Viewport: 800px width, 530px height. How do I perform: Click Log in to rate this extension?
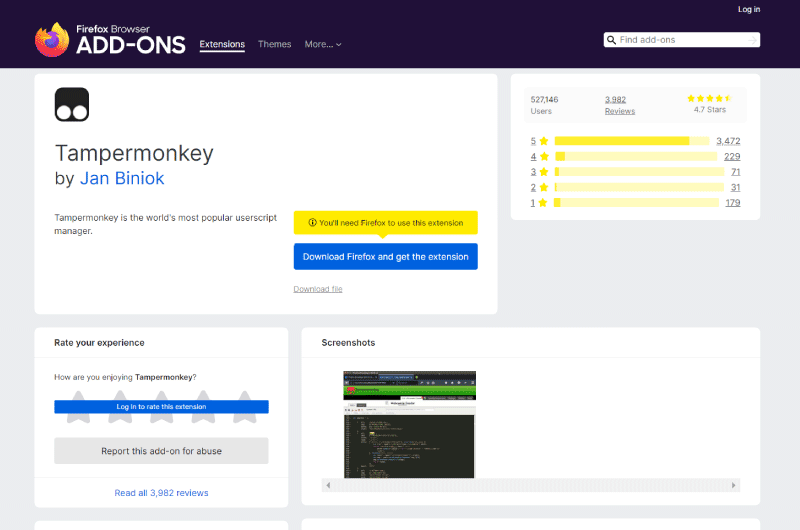coord(161,407)
